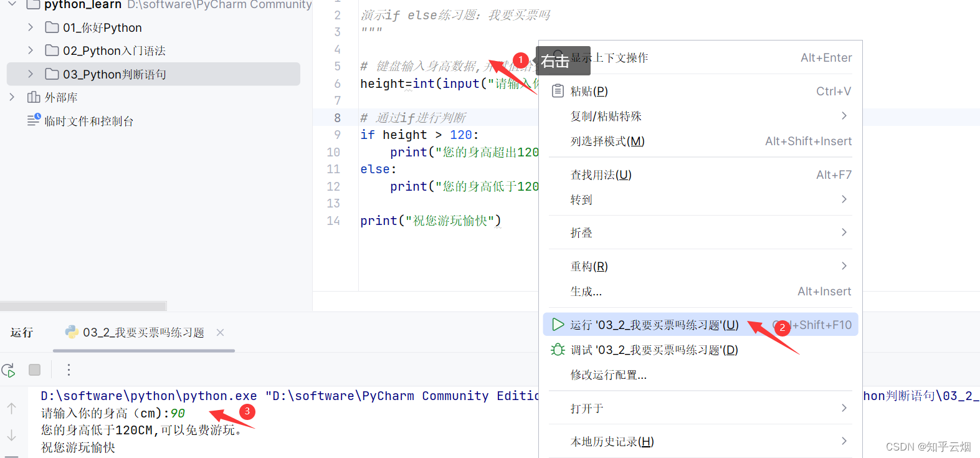The image size is (980, 458).
Task: Close the 03_2_我要买票吗练习题 run tab
Action: coord(220,332)
